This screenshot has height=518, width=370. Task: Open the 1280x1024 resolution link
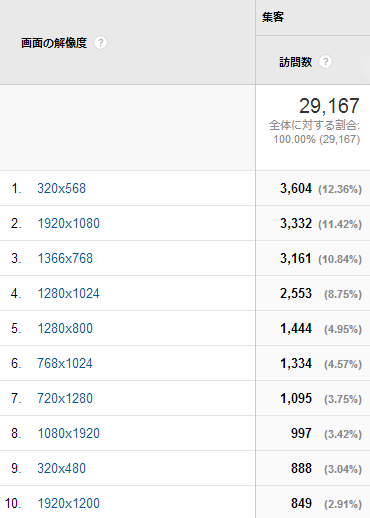[68, 293]
